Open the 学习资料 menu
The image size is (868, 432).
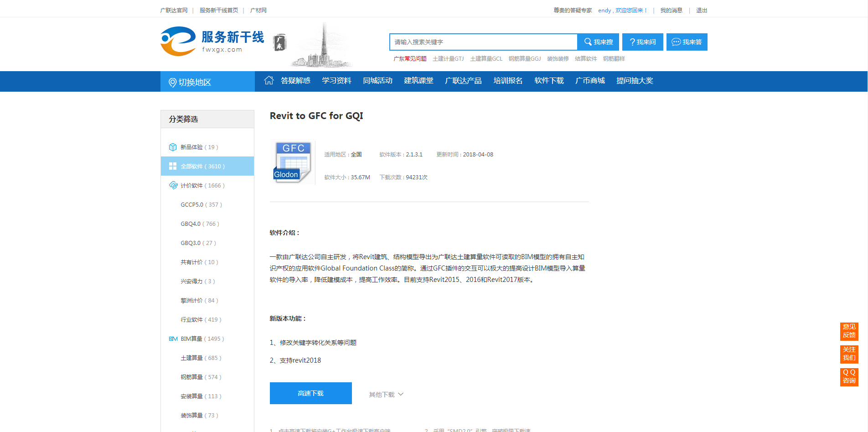[x=336, y=81]
